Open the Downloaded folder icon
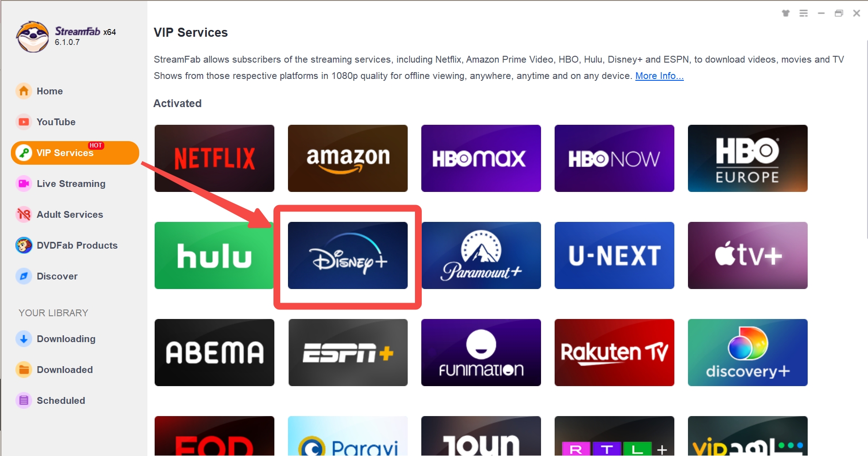Screen dimensions: 868x456 (24, 370)
